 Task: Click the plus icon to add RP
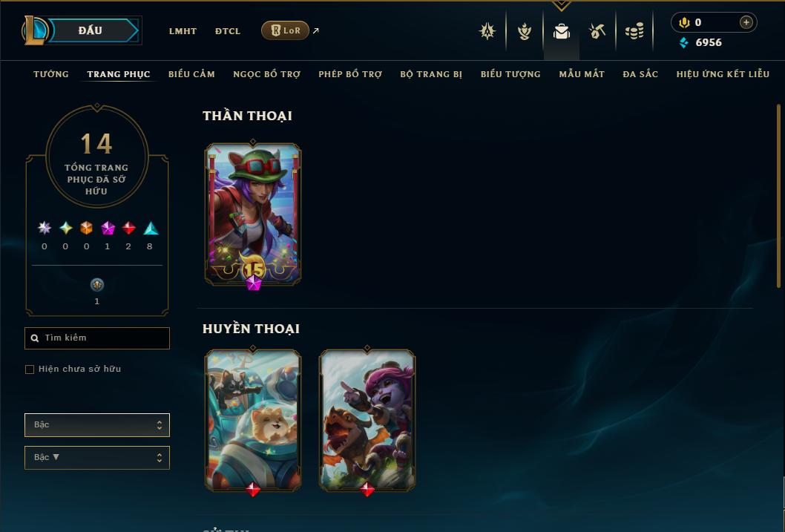click(746, 22)
